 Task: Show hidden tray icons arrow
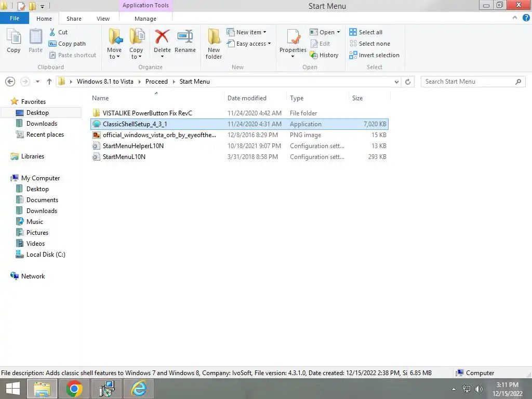click(x=454, y=389)
